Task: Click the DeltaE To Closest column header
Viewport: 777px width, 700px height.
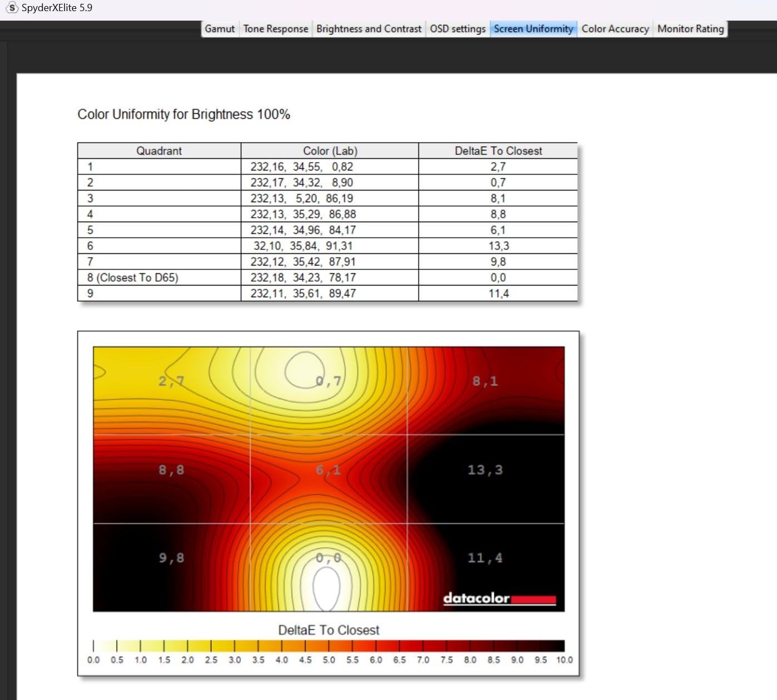Action: pos(499,151)
